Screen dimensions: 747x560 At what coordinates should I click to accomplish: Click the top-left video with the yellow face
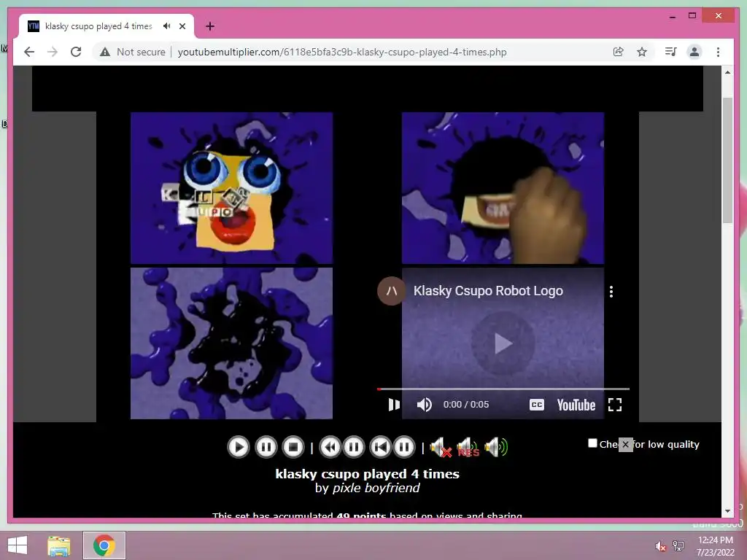tap(231, 188)
